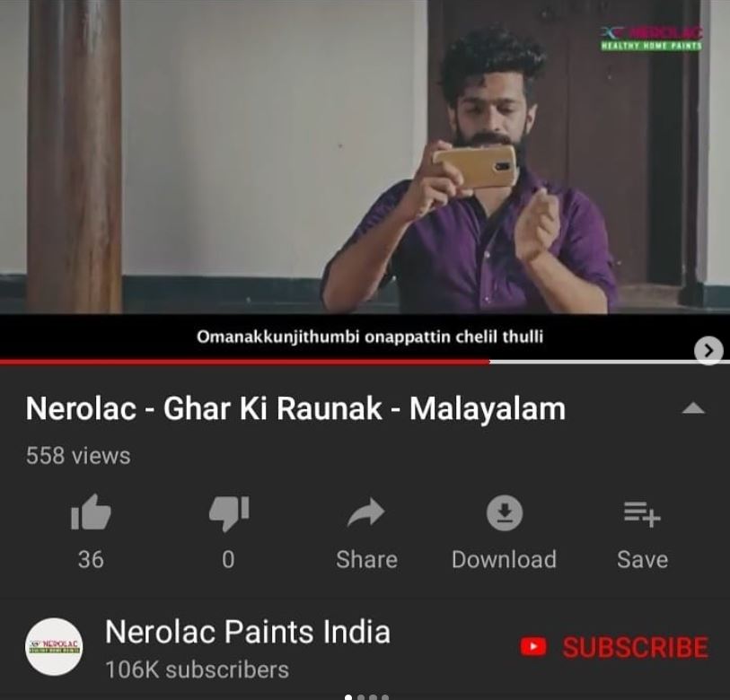
Task: Tap the Share arrow icon
Action: point(366,512)
